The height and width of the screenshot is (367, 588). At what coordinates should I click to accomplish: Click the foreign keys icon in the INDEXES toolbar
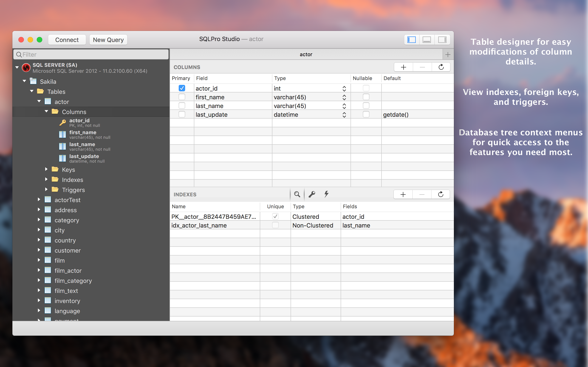pyautogui.click(x=312, y=194)
